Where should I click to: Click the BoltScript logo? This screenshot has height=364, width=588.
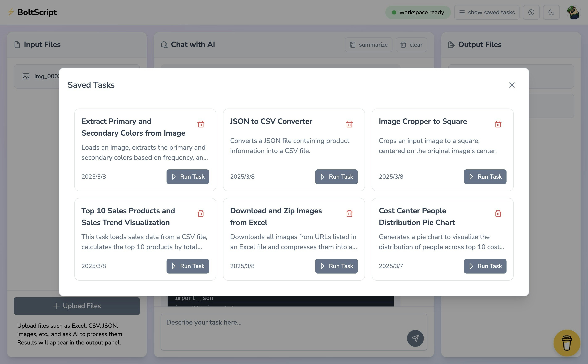point(32,12)
